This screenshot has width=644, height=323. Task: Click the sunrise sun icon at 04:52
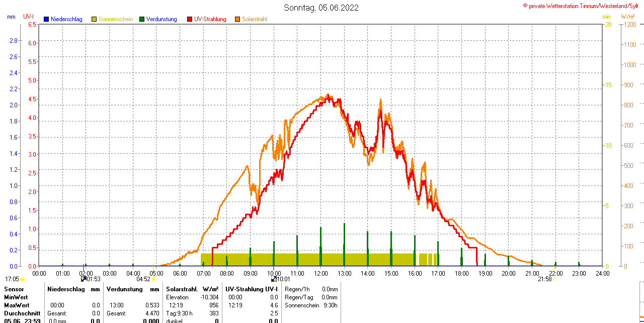153,279
